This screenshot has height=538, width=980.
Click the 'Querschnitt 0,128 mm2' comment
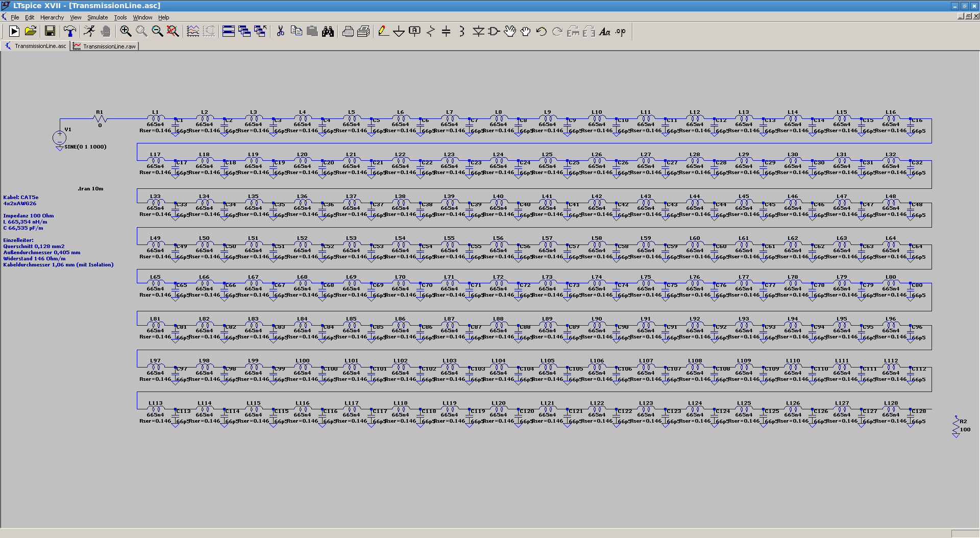pos(34,246)
